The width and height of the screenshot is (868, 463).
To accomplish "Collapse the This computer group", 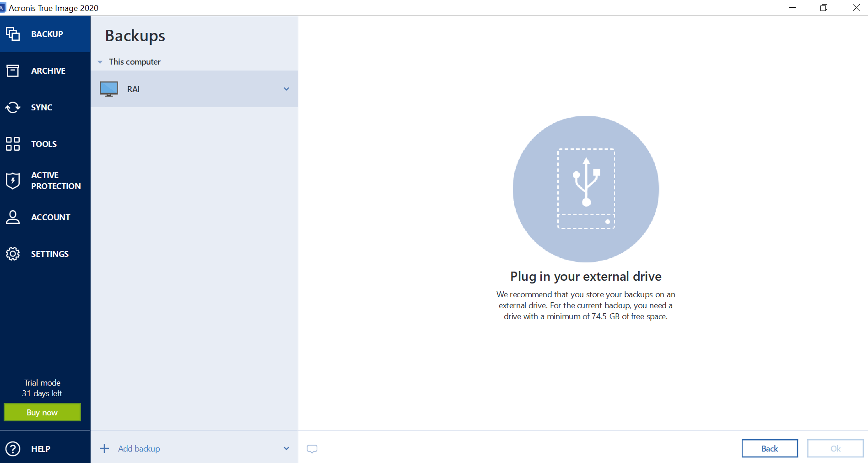I will point(100,62).
